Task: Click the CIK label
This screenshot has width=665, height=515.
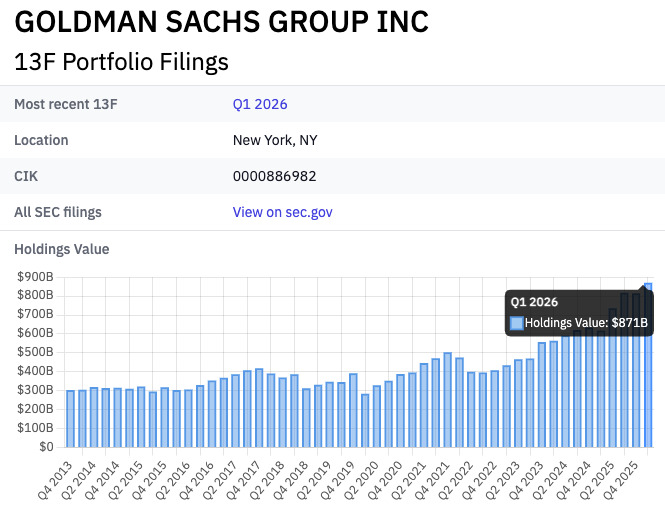Action: [x=26, y=176]
